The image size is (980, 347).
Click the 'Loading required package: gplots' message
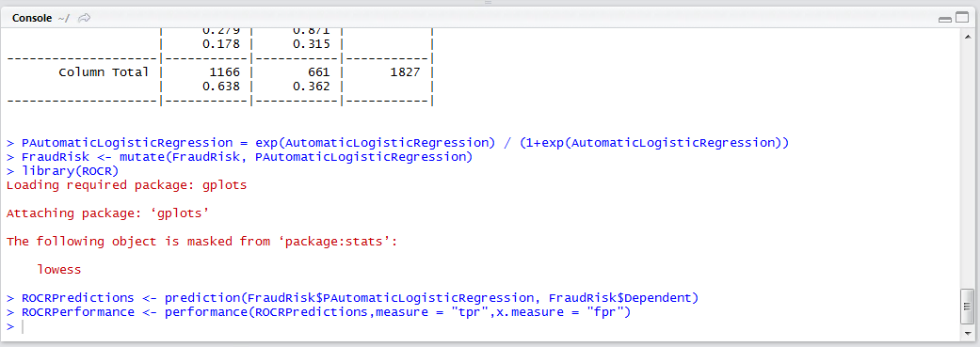tap(126, 185)
